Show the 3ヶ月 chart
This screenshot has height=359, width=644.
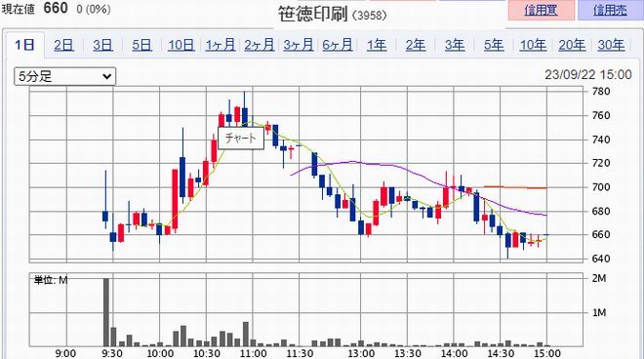[299, 45]
